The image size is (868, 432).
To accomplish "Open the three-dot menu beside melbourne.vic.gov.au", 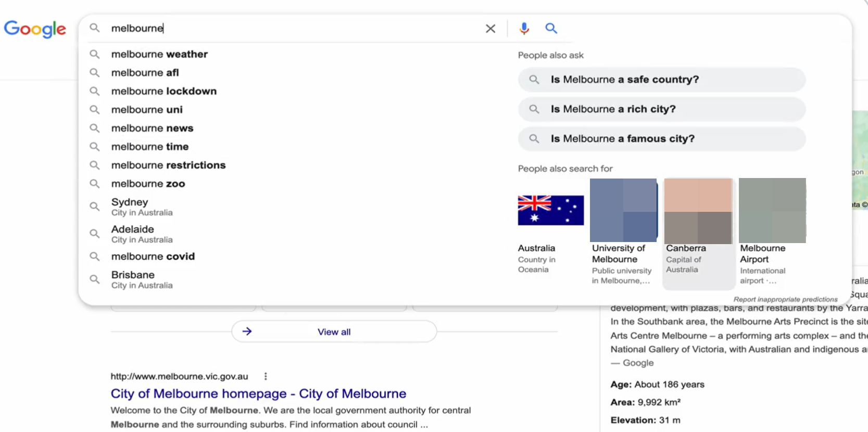I will pyautogui.click(x=266, y=376).
